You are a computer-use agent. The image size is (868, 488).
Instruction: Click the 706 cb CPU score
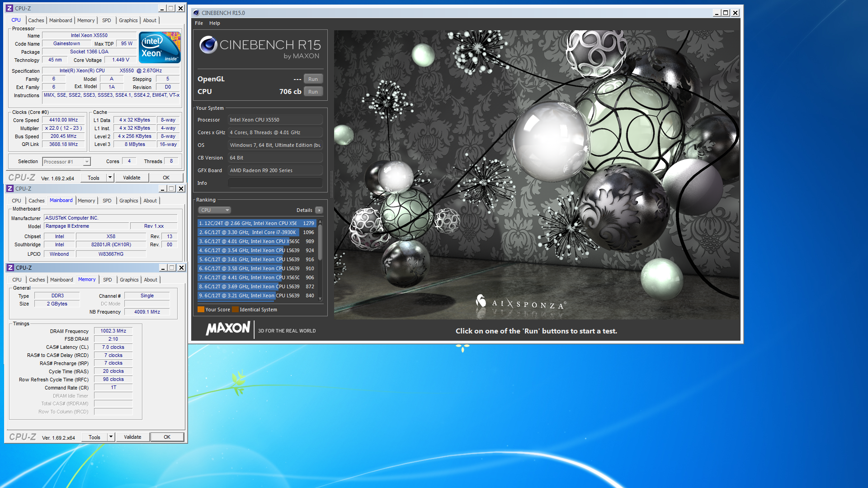click(x=290, y=92)
